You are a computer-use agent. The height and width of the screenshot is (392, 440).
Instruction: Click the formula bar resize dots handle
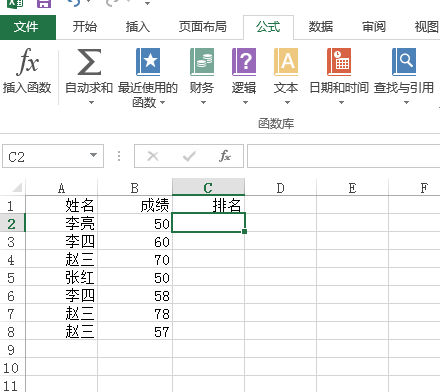coord(119,156)
